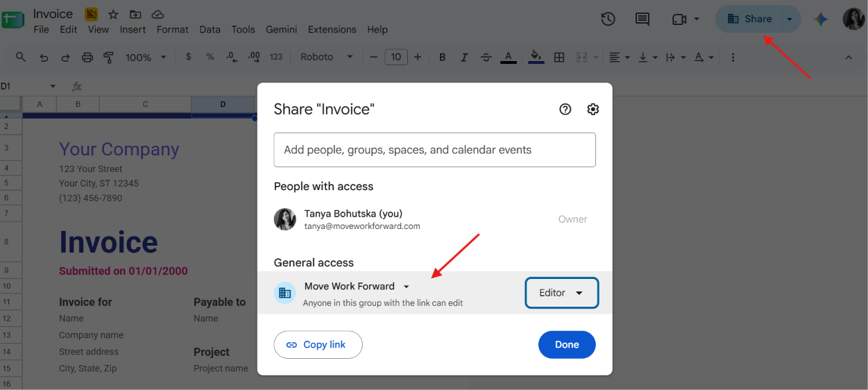Open more toolbar options
Screen dimensions: 868x390
coord(733,58)
